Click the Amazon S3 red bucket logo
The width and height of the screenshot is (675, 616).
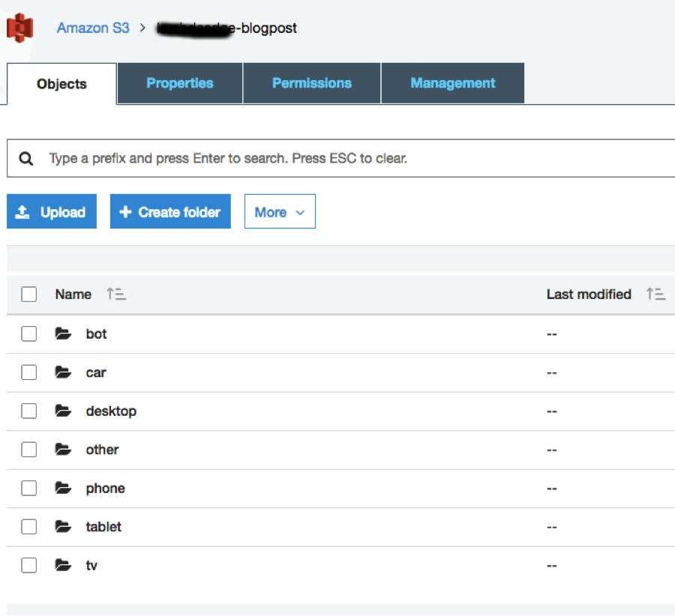coord(19,28)
